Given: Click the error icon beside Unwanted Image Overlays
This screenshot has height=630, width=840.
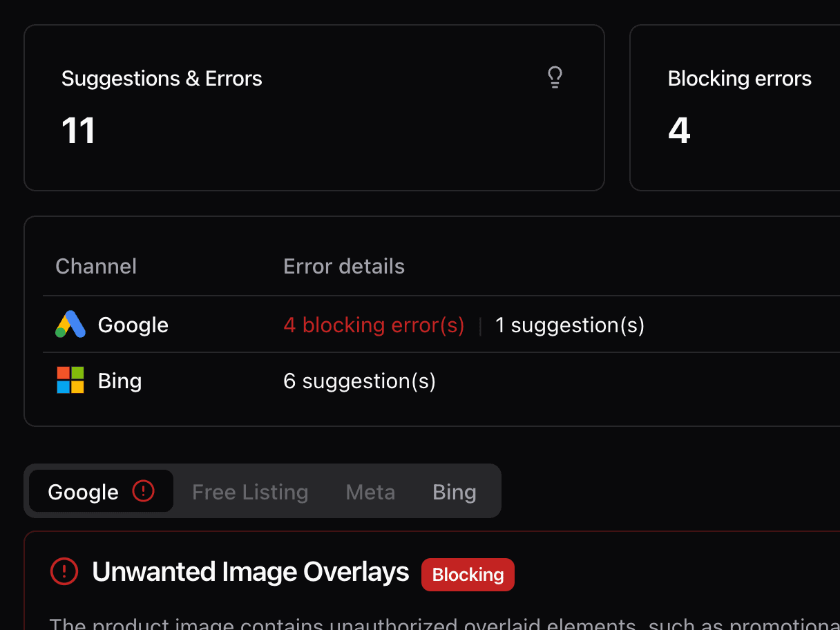Looking at the screenshot, I should 64,572.
